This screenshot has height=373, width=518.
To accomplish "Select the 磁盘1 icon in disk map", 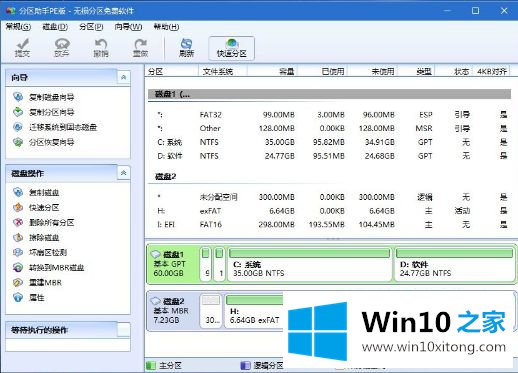I will point(156,254).
